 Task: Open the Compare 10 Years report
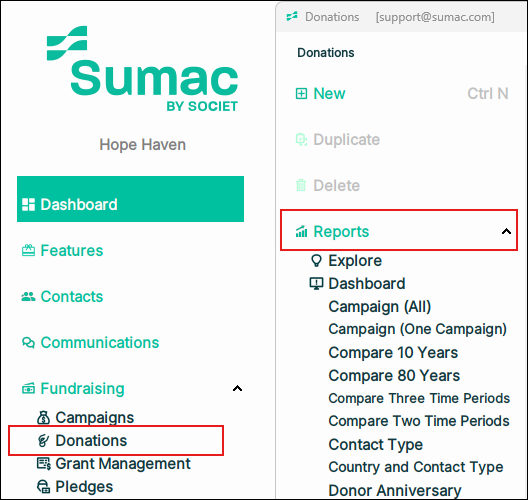[x=393, y=353]
